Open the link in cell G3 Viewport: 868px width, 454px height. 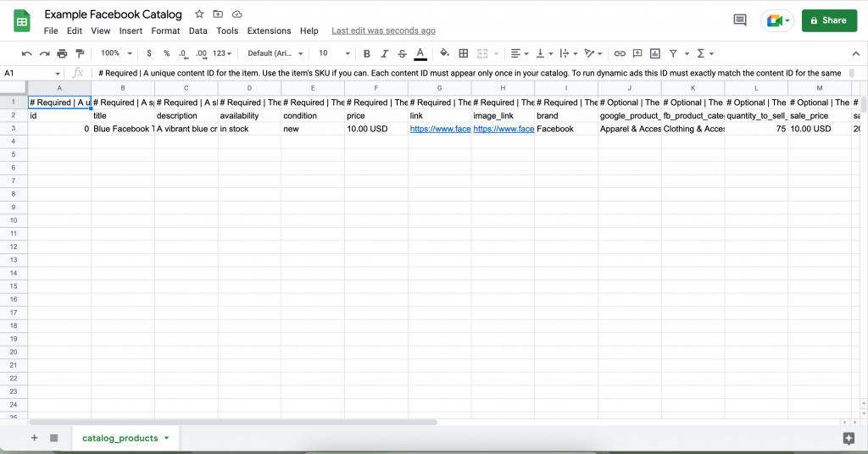pyautogui.click(x=440, y=129)
